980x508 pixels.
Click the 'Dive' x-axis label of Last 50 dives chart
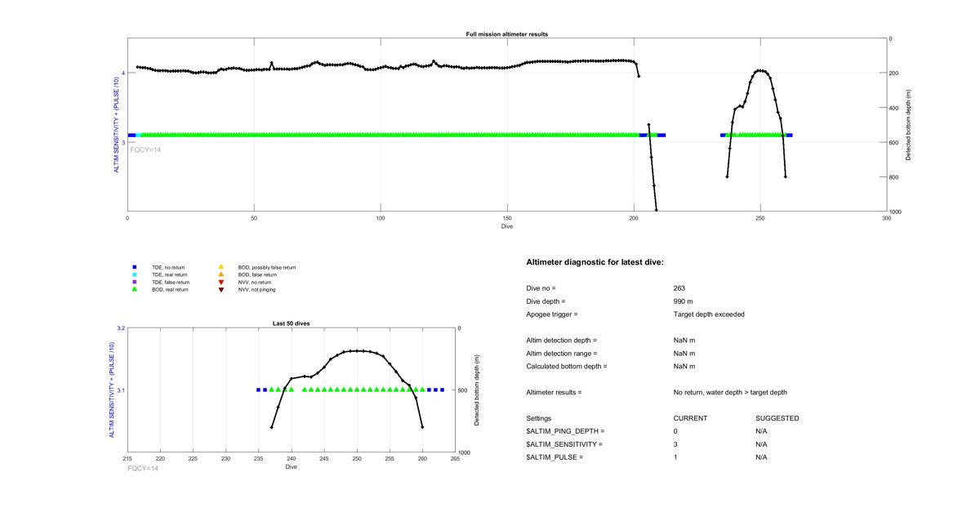pyautogui.click(x=292, y=467)
